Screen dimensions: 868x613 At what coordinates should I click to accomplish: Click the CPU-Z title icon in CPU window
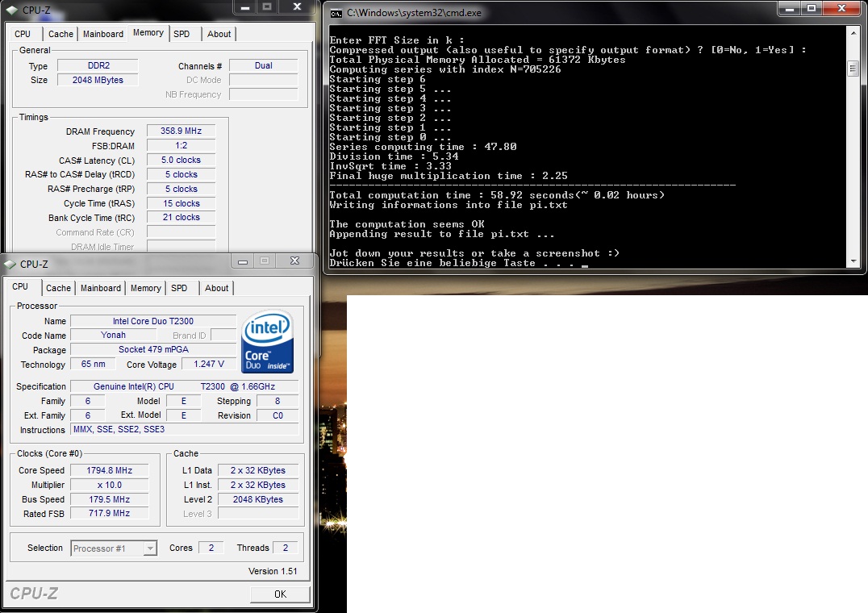10,265
